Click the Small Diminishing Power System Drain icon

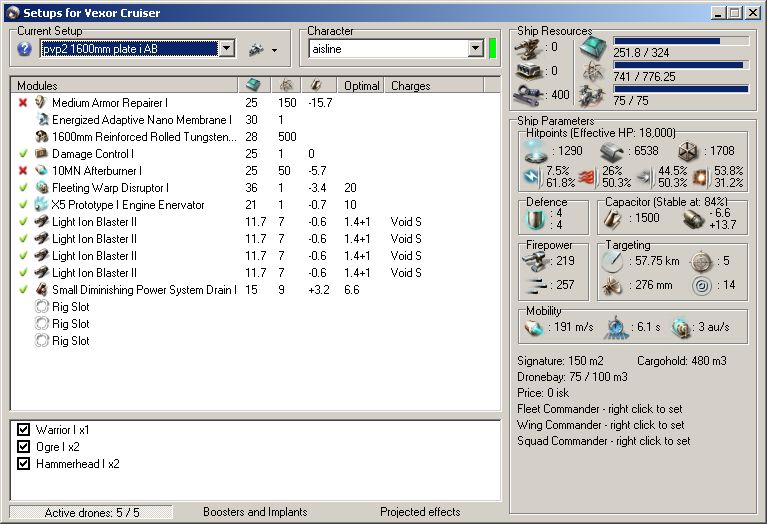(42, 289)
